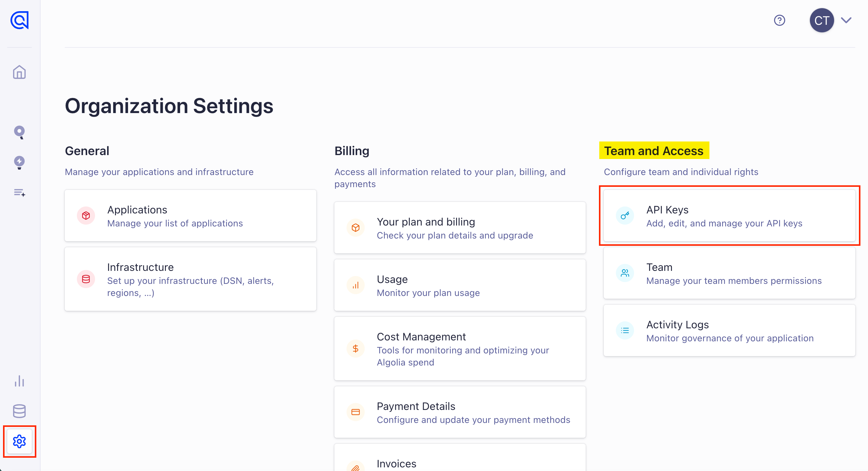This screenshot has height=471, width=868.
Task: Open the Cost Management card
Action: [460, 349]
